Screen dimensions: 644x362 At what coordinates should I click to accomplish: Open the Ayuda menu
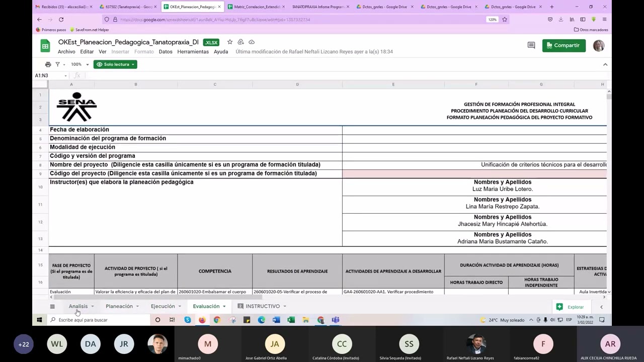click(221, 52)
